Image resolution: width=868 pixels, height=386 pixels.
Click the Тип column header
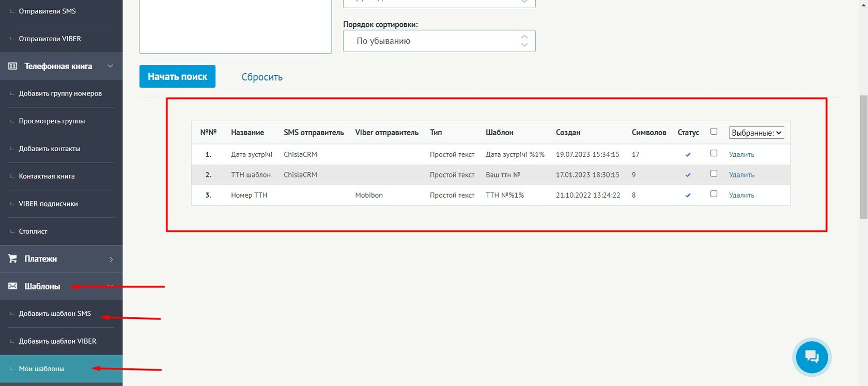(436, 133)
